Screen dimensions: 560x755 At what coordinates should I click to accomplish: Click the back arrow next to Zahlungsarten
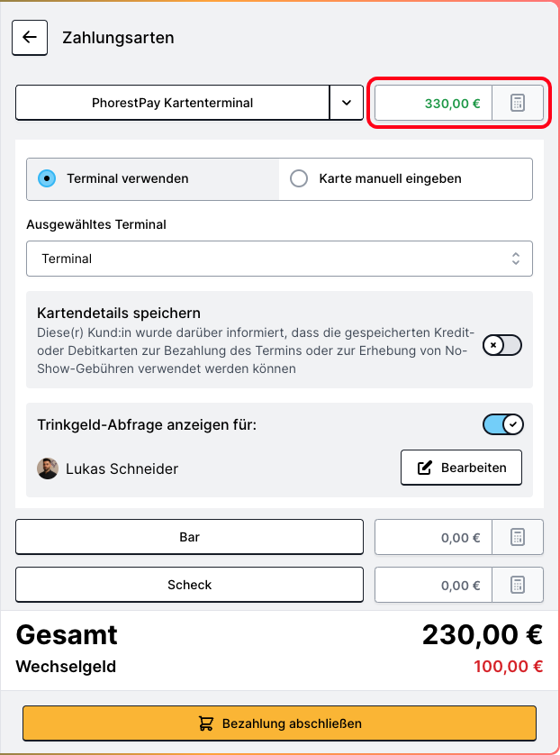tap(30, 37)
